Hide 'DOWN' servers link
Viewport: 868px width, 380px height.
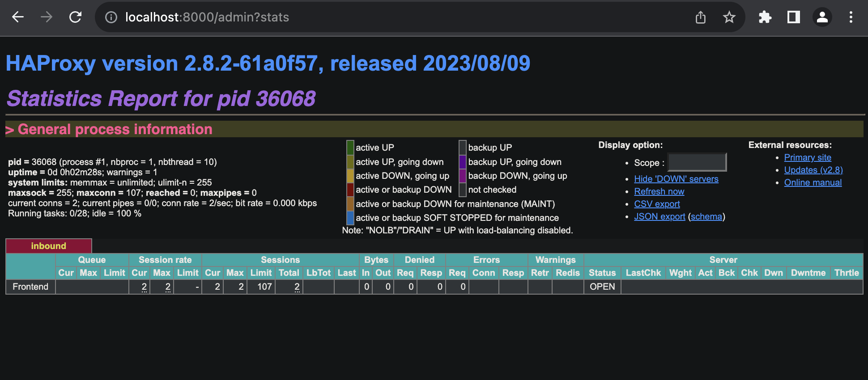point(676,179)
